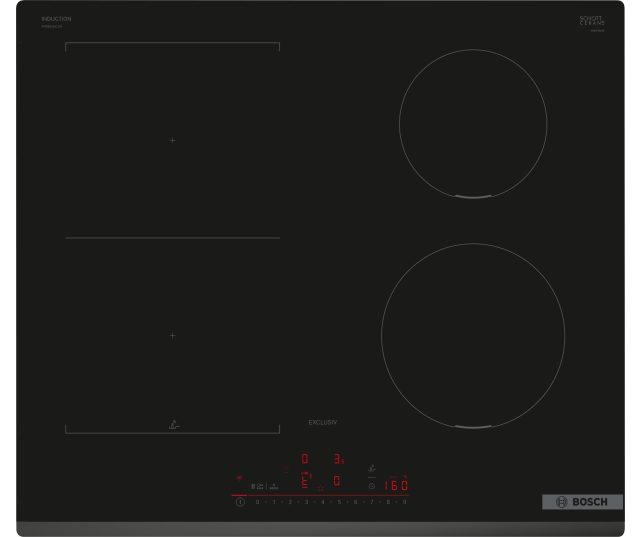Tap the Schott Ceran logo
This screenshot has width=640, height=537.
pos(592,22)
